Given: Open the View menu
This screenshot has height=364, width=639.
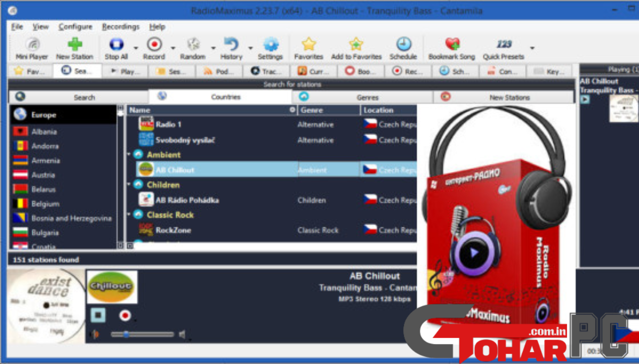Looking at the screenshot, I should coord(40,27).
